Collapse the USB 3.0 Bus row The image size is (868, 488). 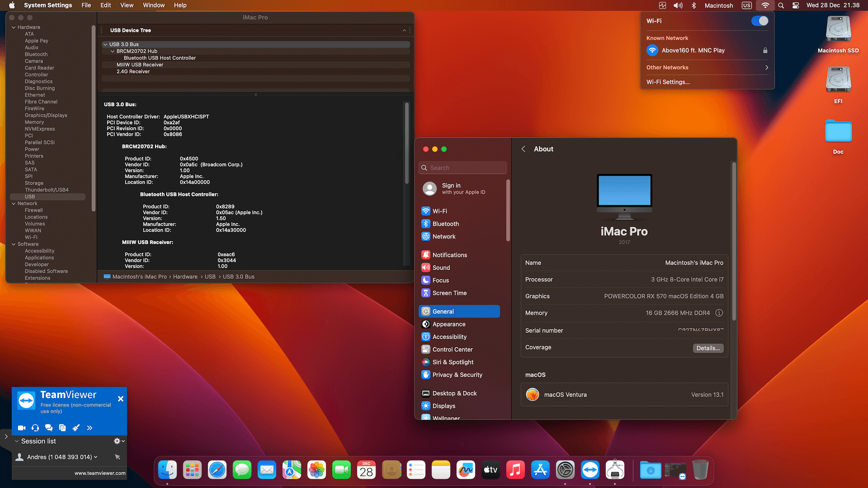[x=105, y=45]
